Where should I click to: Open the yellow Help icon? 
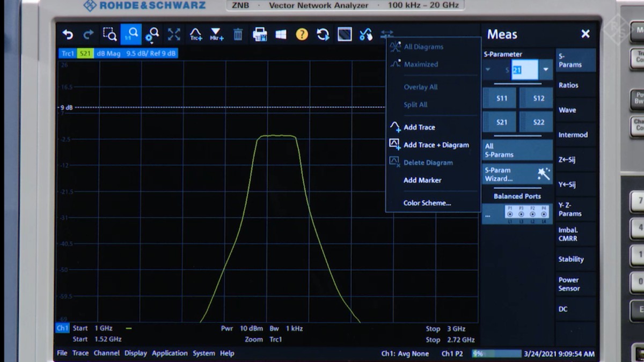pos(302,34)
